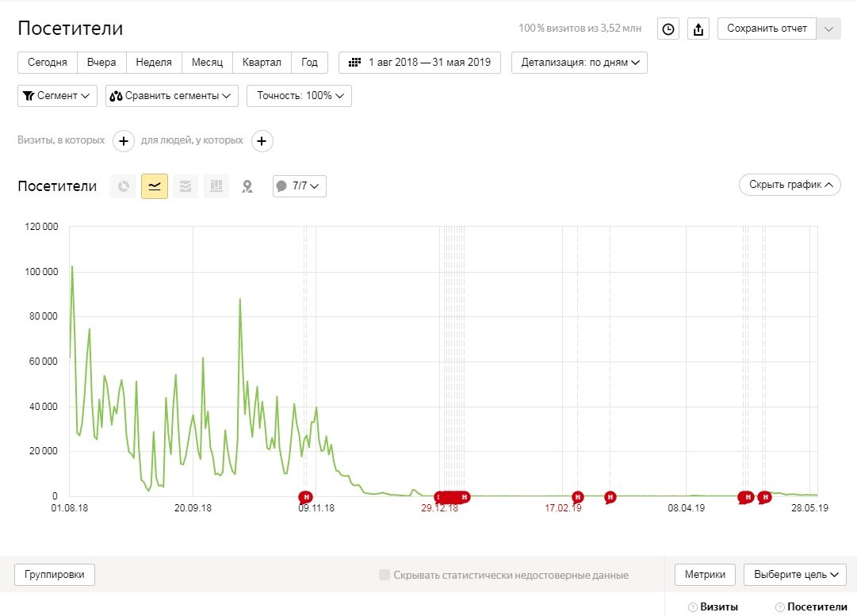Toggle hide statistically unreliable data checkbox
This screenshot has height=616, width=857.
coord(385,575)
